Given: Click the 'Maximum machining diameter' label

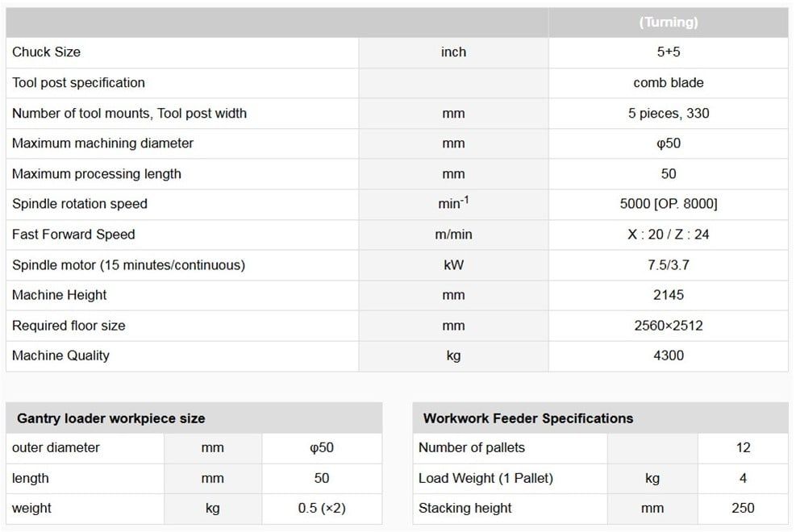Looking at the screenshot, I should 102,143.
